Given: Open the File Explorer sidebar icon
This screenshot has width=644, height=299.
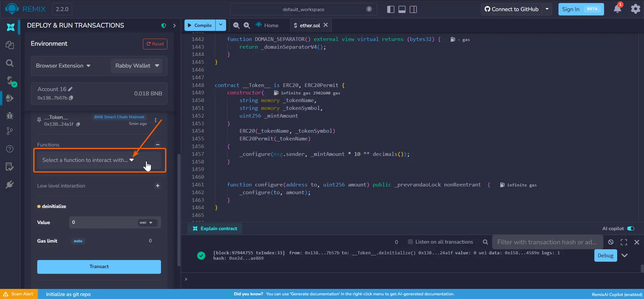Looking at the screenshot, I should tap(10, 45).
